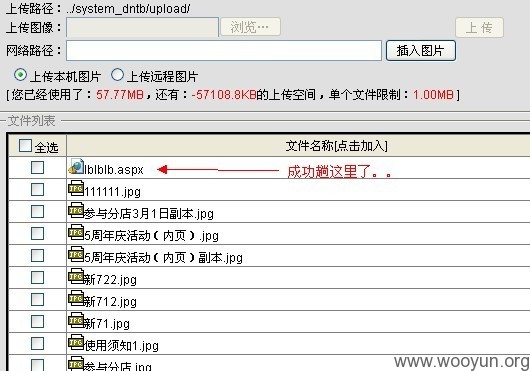Click the JPG icon beside 新712.jpg

pyautogui.click(x=76, y=298)
